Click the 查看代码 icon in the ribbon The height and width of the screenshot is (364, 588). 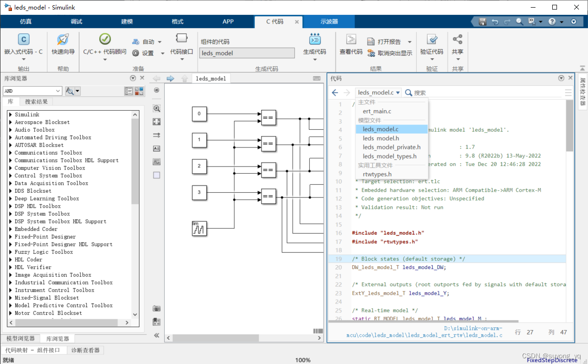pyautogui.click(x=351, y=40)
